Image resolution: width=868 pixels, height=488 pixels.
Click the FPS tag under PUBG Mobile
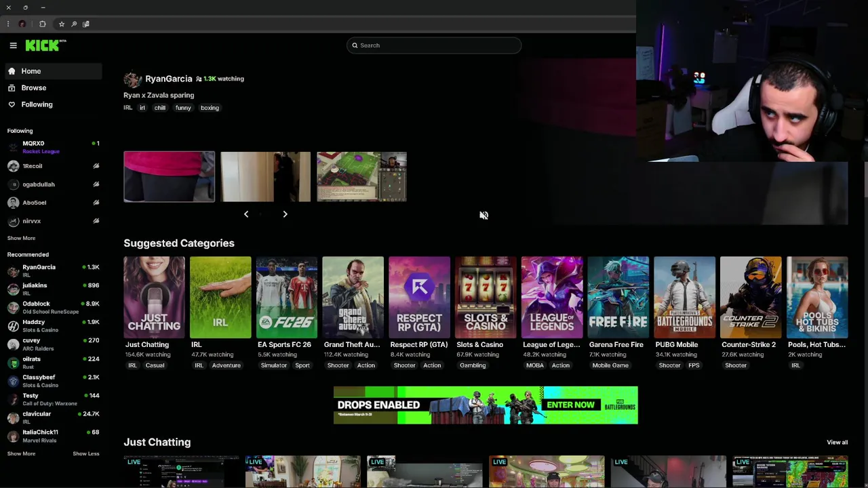(694, 365)
